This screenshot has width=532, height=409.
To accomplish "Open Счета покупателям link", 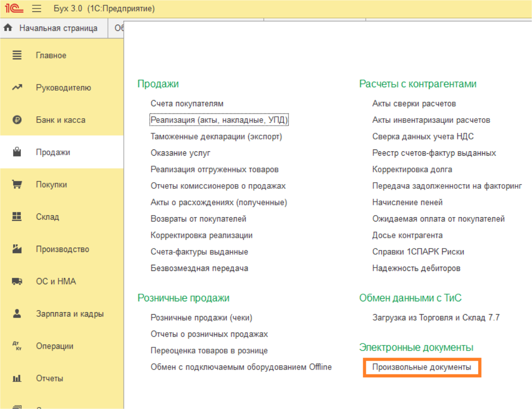I will click(x=187, y=103).
